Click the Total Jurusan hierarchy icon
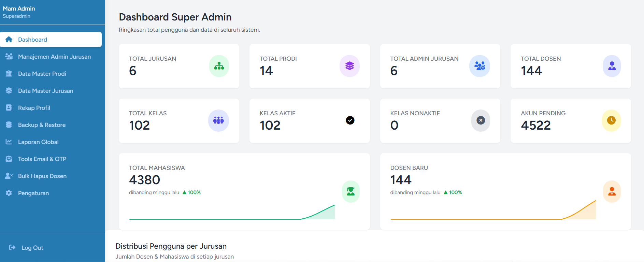The width and height of the screenshot is (644, 262). click(x=219, y=66)
